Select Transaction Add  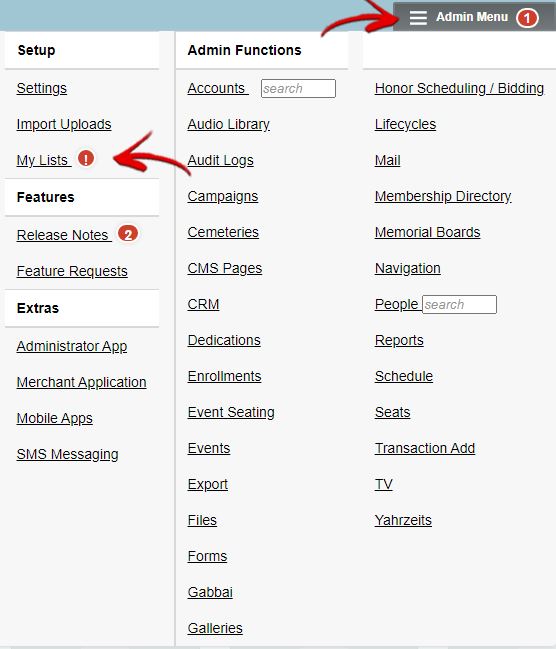[425, 448]
